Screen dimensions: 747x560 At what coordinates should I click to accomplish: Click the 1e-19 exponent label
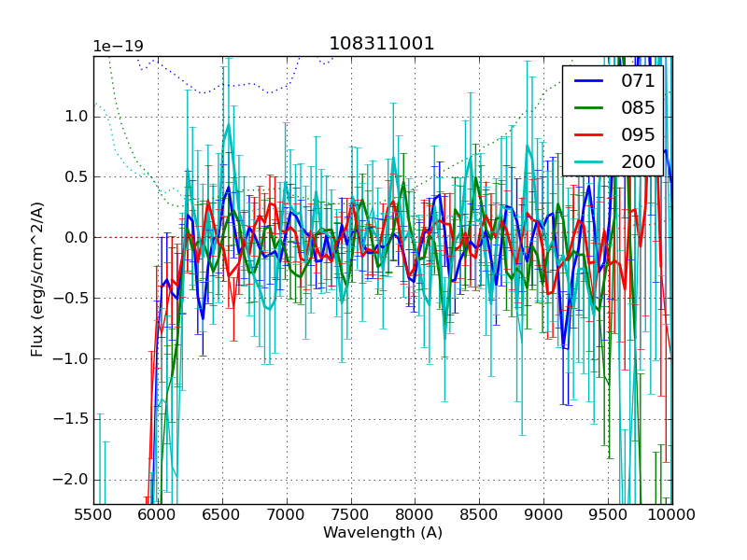coord(116,47)
